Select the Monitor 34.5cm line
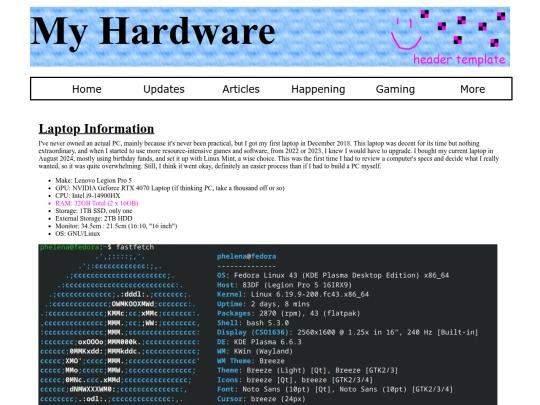Screen dimensions: 540x405 (116, 226)
